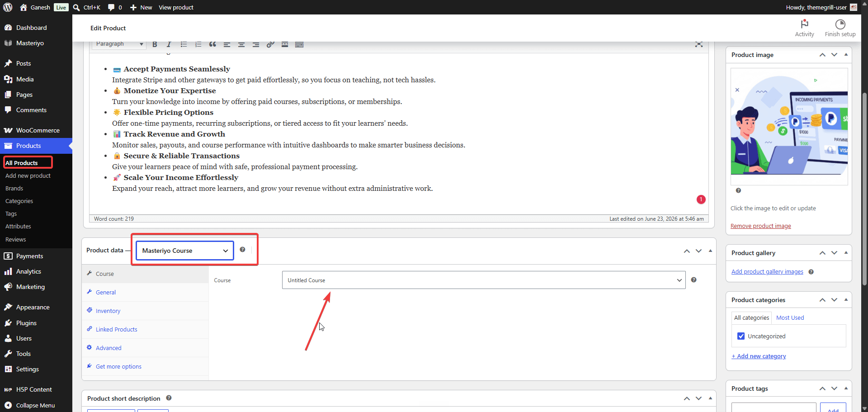Show help tip for product gallery images
The width and height of the screenshot is (868, 412).
[811, 272]
